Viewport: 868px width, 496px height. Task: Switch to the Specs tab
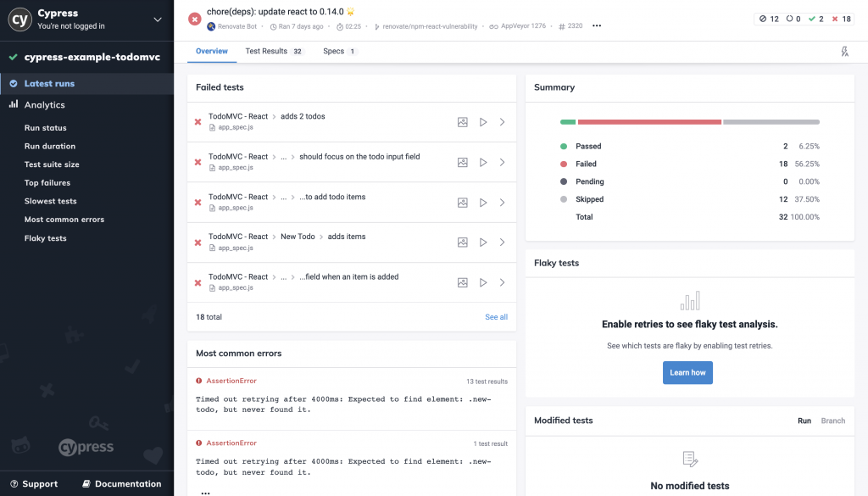pyautogui.click(x=340, y=51)
